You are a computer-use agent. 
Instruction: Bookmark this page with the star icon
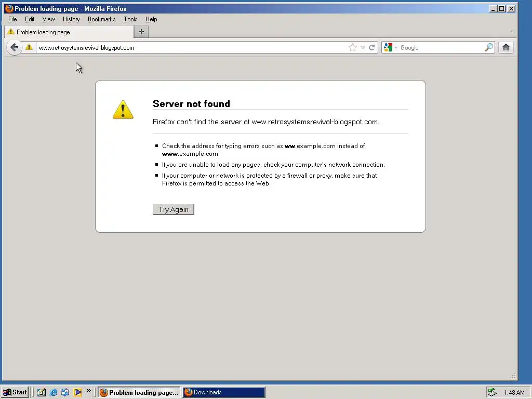[353, 47]
